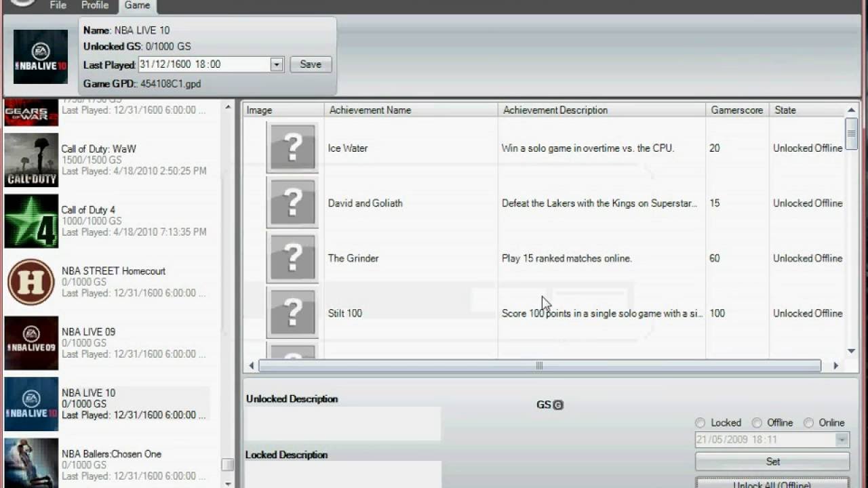The image size is (868, 488).
Task: Click the David and Goliath achievement image
Action: tap(292, 202)
